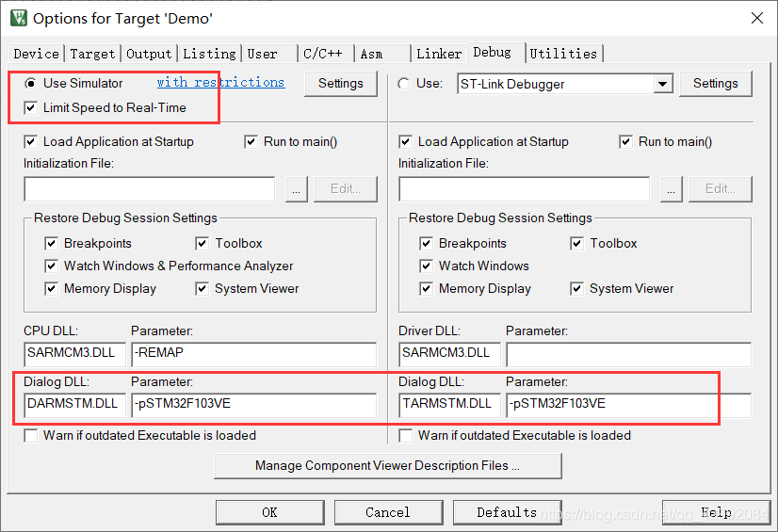Browse ST-Link initialization file with '...' button
Image resolution: width=778 pixels, height=532 pixels.
tap(671, 189)
